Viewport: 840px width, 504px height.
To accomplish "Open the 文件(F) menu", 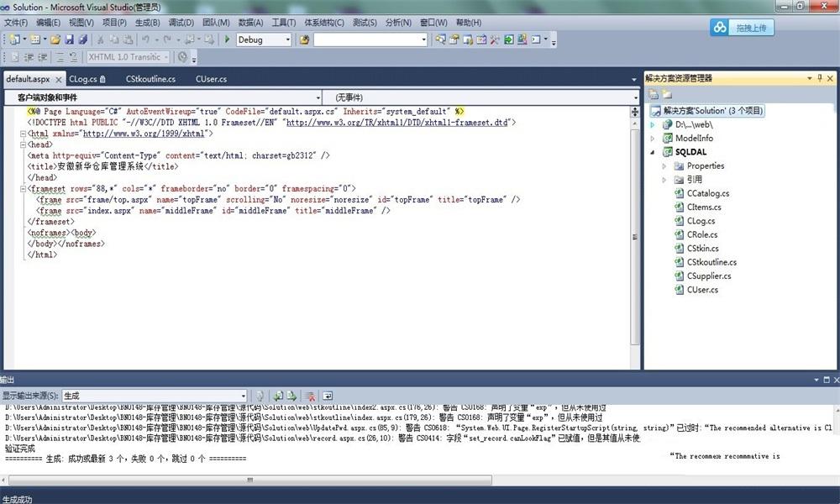I will pos(16,23).
